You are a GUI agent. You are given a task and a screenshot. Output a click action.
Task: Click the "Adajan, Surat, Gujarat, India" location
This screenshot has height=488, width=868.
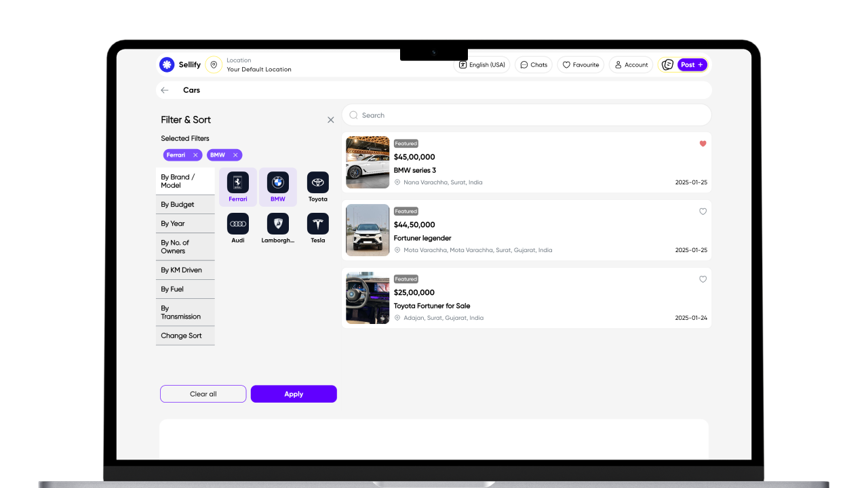pyautogui.click(x=443, y=318)
